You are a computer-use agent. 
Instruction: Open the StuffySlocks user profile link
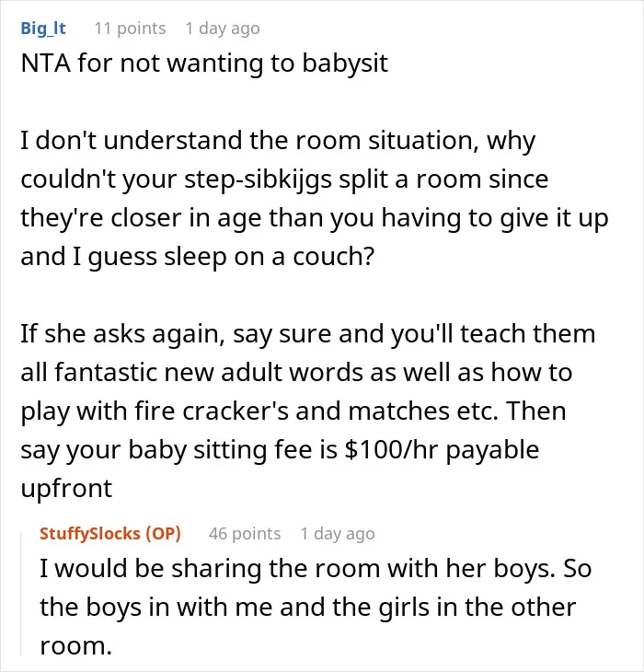tap(90, 534)
